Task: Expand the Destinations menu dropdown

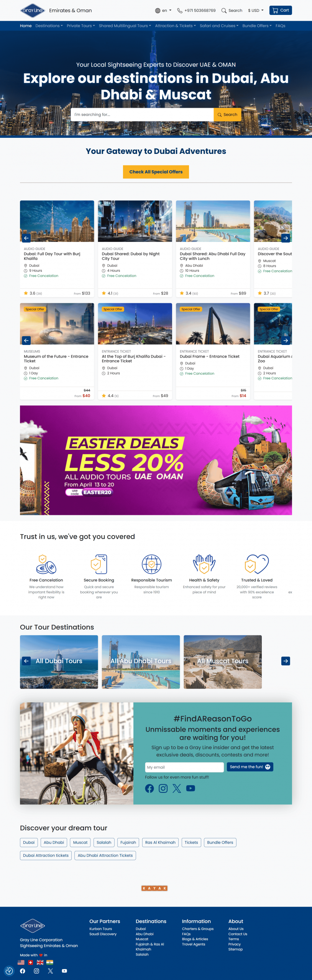Action: coord(49,26)
